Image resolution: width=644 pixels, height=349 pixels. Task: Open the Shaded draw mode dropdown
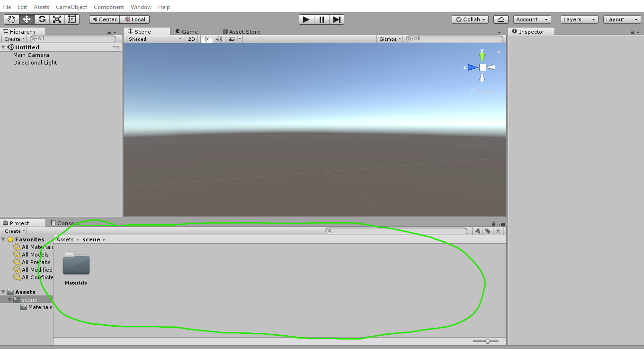pos(155,39)
